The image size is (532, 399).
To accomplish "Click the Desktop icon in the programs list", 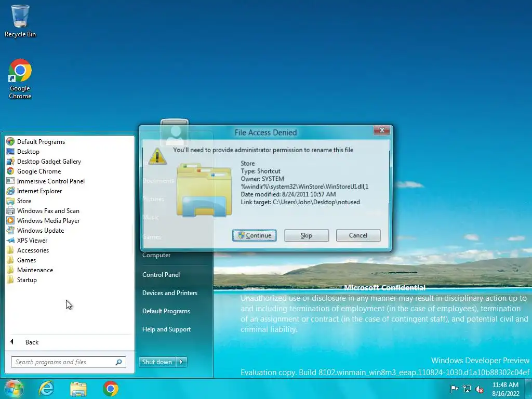I will click(10, 151).
